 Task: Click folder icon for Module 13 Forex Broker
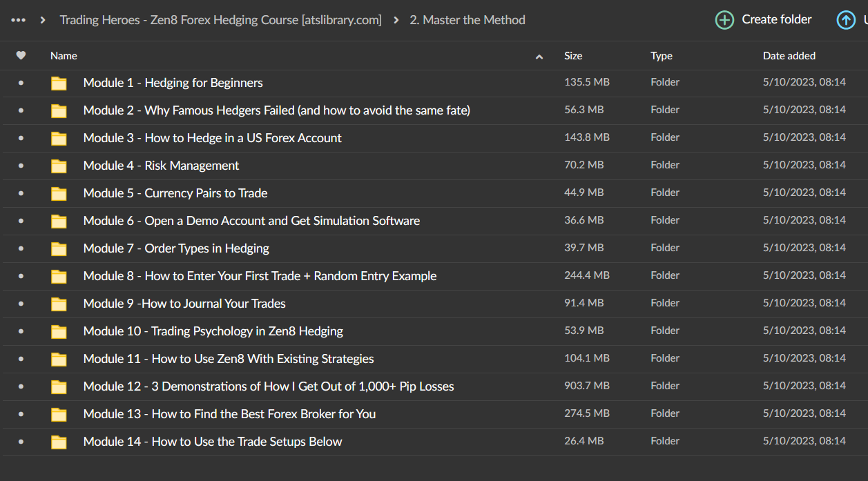point(59,415)
